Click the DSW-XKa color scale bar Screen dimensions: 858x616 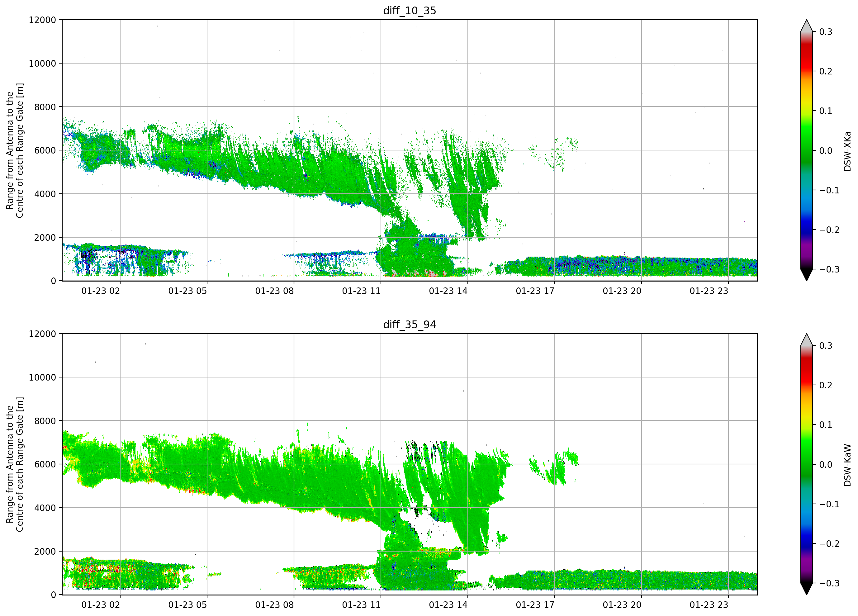[x=807, y=150]
